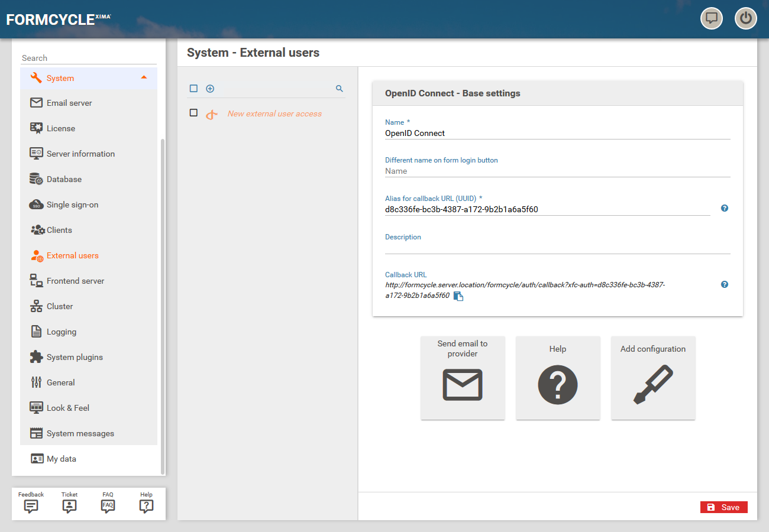Open the FAQ icon in bottom panel

tap(108, 506)
